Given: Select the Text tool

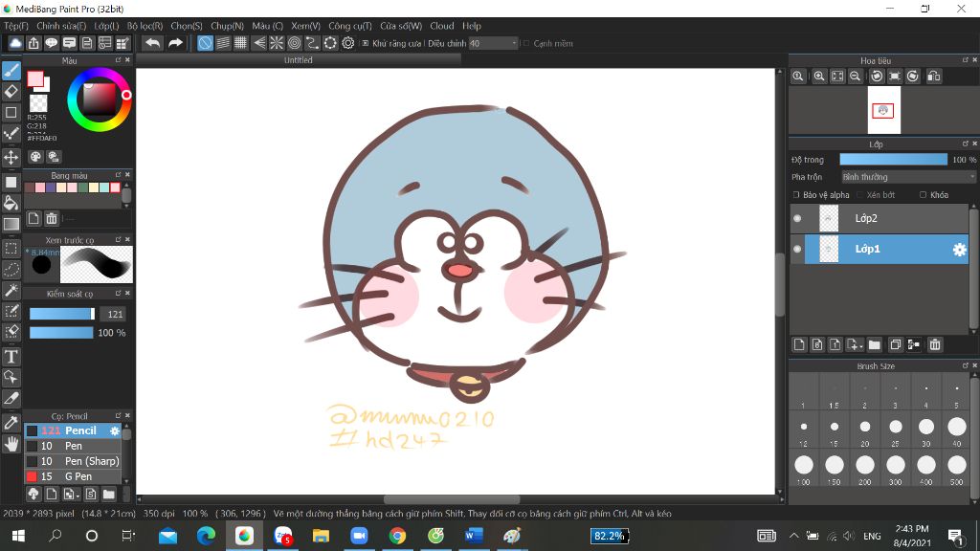Looking at the screenshot, I should 11,357.
